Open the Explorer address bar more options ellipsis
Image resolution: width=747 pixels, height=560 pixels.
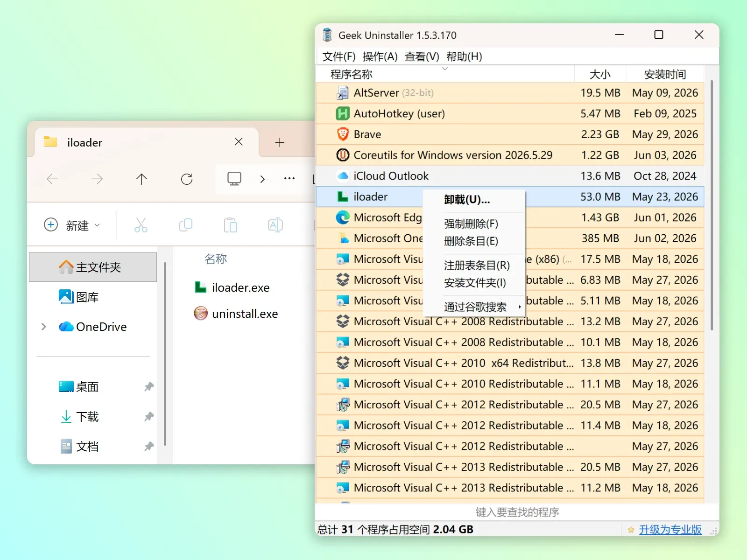click(x=289, y=179)
